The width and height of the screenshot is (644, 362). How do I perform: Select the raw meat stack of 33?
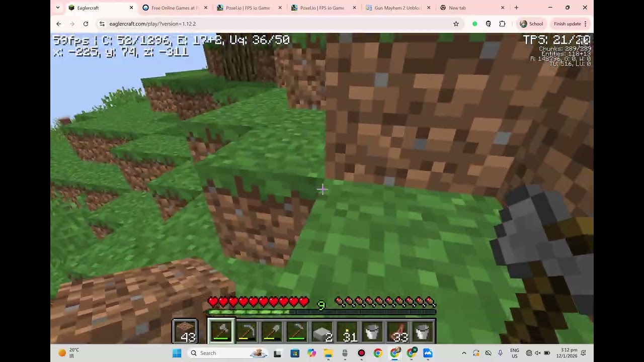tap(397, 332)
